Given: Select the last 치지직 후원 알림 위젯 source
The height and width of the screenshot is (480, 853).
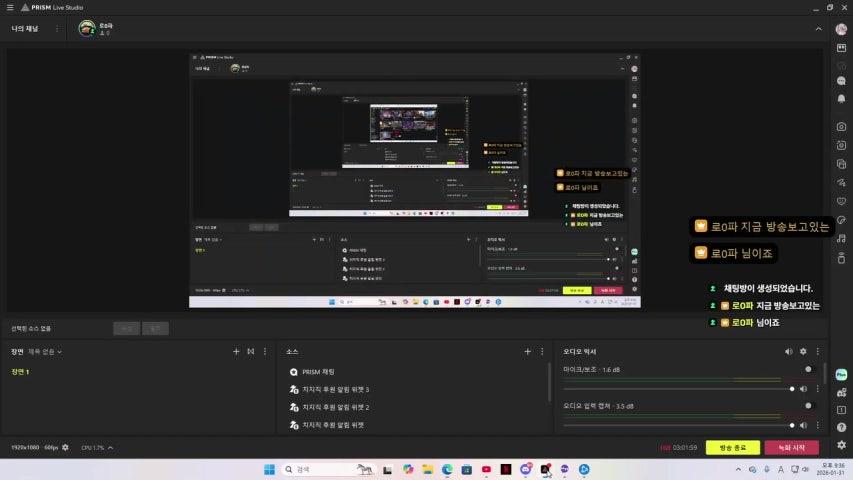Looking at the screenshot, I should tap(416, 424).
